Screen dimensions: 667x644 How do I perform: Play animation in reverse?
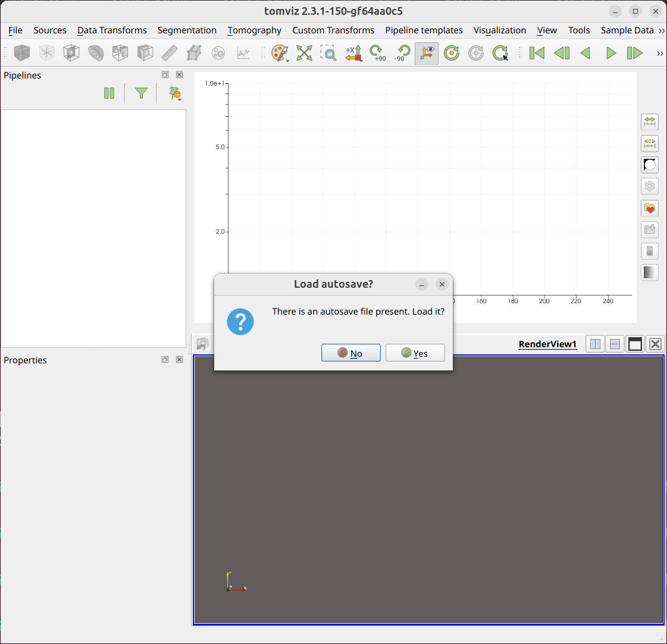pos(585,53)
